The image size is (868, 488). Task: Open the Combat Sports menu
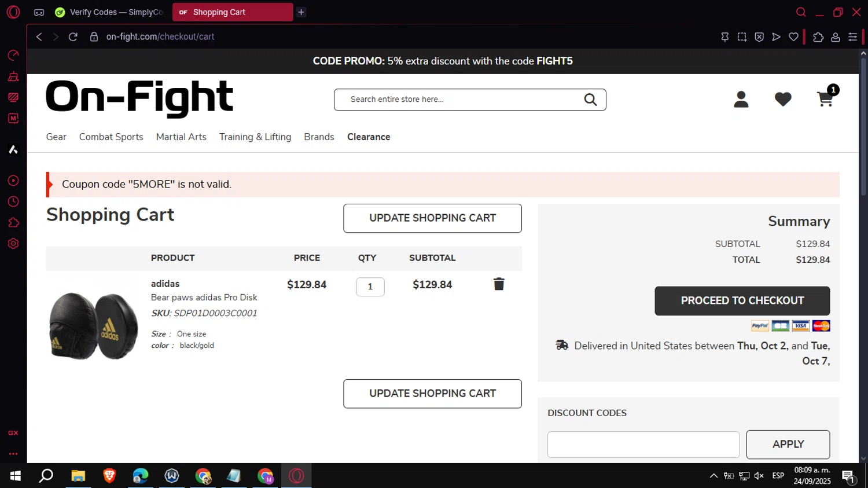(111, 137)
